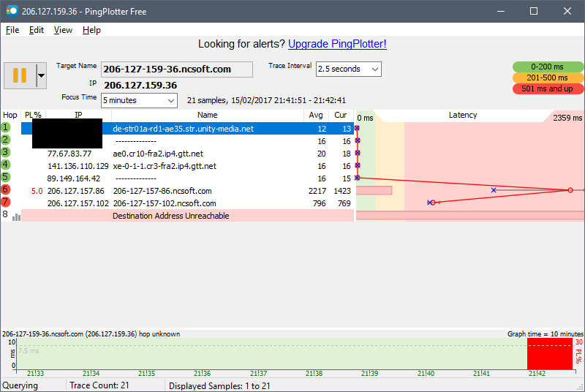Viewport: 585px width, 392px height.
Task: Click the Hop column header
Action: point(10,115)
